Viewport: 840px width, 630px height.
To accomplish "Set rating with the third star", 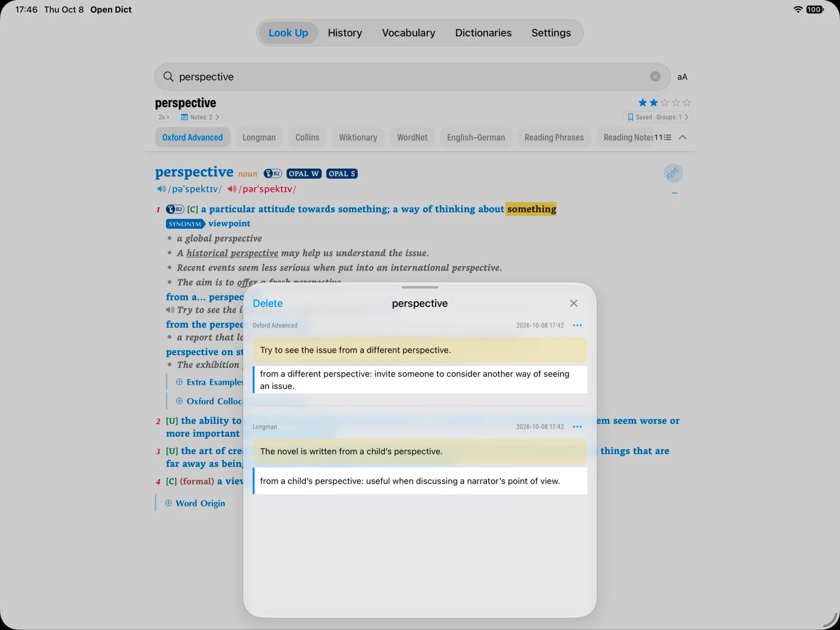I will coord(665,103).
